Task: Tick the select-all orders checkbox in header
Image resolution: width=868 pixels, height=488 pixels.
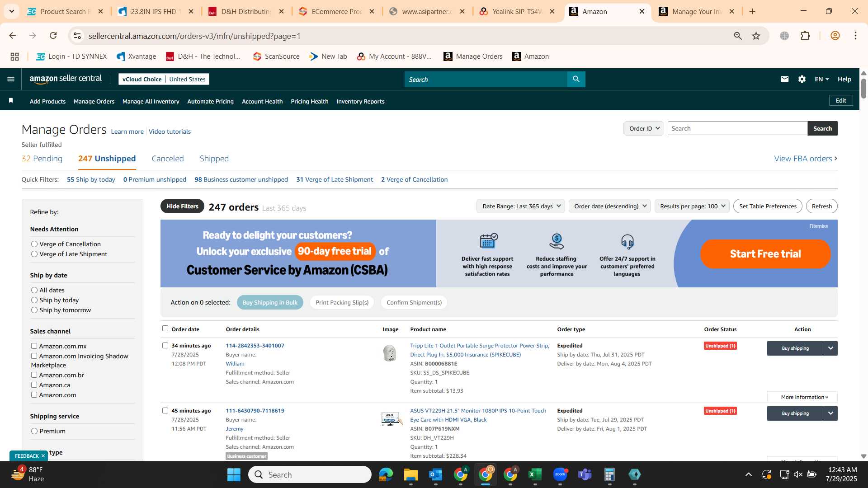Action: coord(165,328)
